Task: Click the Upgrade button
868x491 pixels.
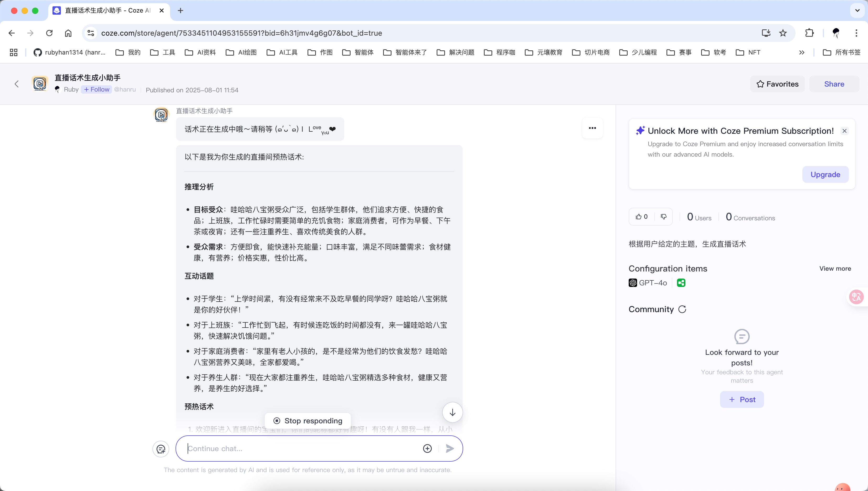Action: 825,174
